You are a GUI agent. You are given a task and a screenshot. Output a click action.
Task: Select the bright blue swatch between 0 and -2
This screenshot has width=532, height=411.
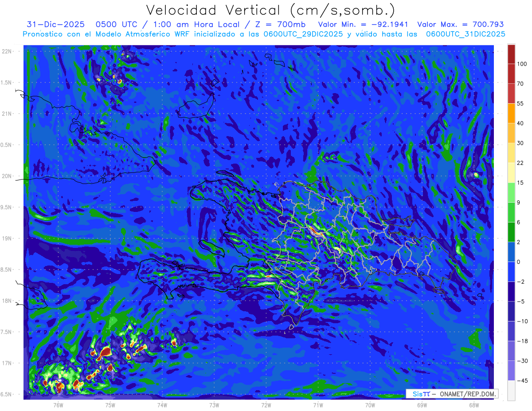(x=511, y=271)
